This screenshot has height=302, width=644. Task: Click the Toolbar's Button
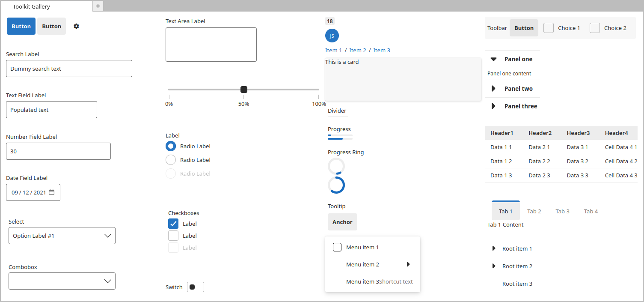click(x=524, y=28)
